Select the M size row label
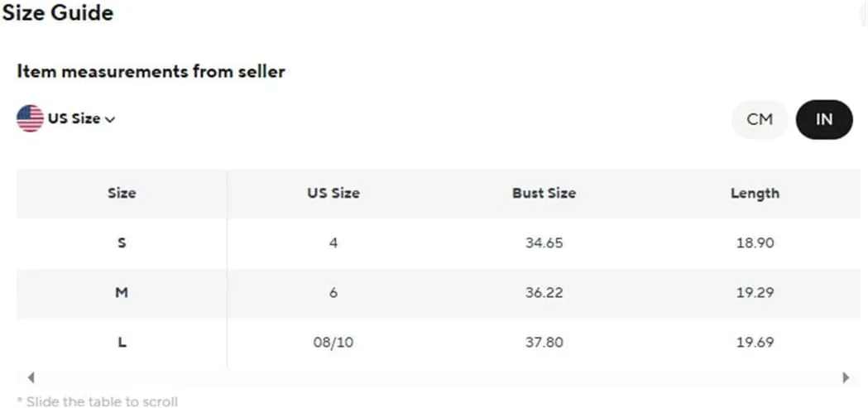Image resolution: width=868 pixels, height=408 pixels. (122, 292)
